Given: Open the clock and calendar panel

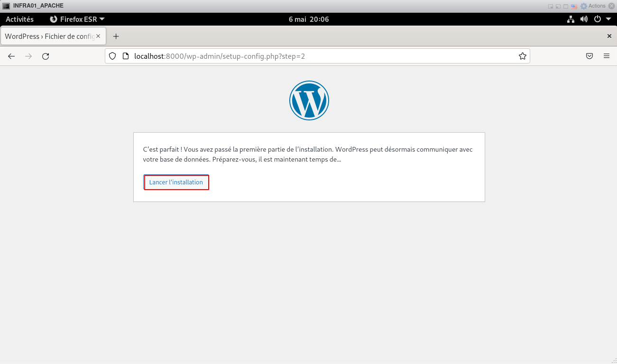Looking at the screenshot, I should coord(308,19).
